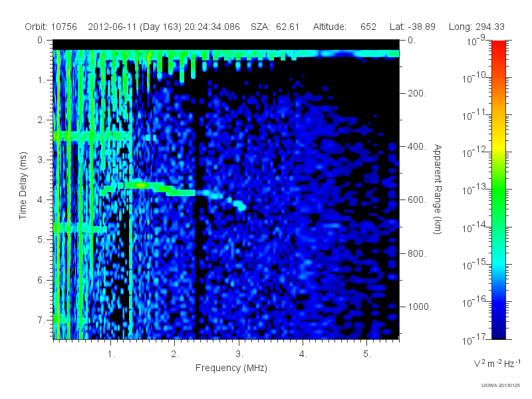Click the timestamp '20:24:34.086'
The width and height of the screenshot is (532, 399).
click(x=212, y=27)
